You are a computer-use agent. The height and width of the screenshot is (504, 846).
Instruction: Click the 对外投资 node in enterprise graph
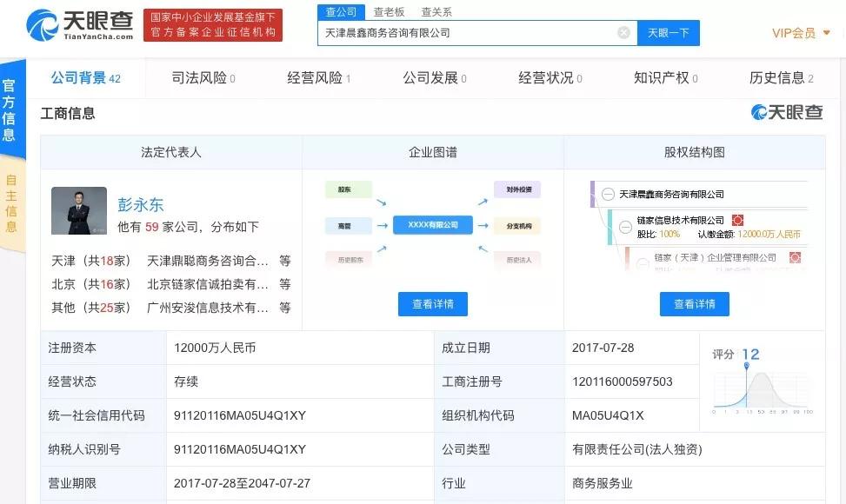pos(517,189)
